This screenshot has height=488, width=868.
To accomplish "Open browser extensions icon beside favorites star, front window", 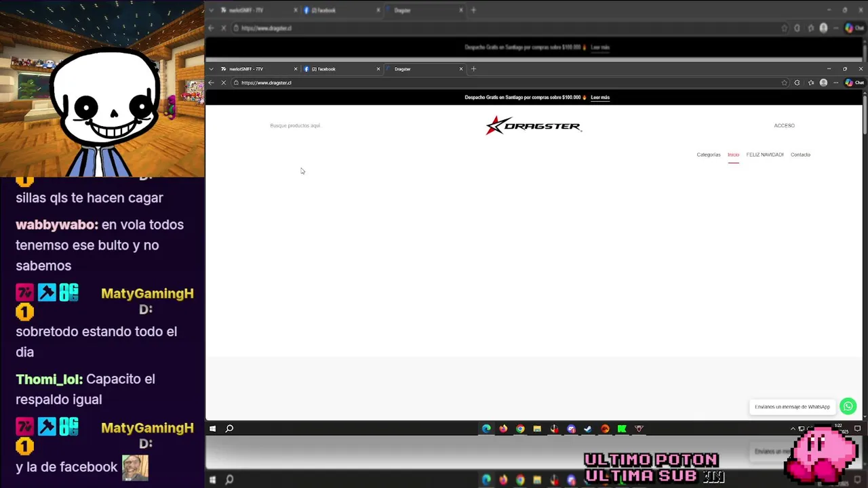I will tap(797, 83).
